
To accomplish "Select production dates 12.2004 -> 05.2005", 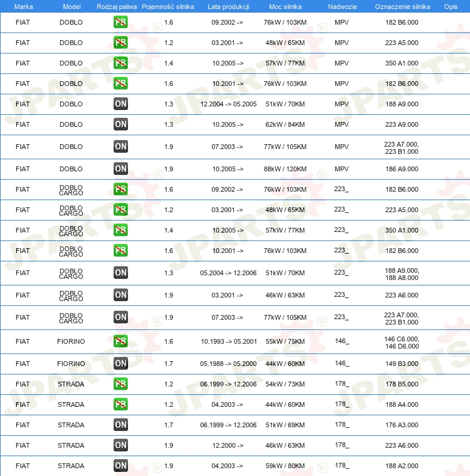I will pos(228,104).
